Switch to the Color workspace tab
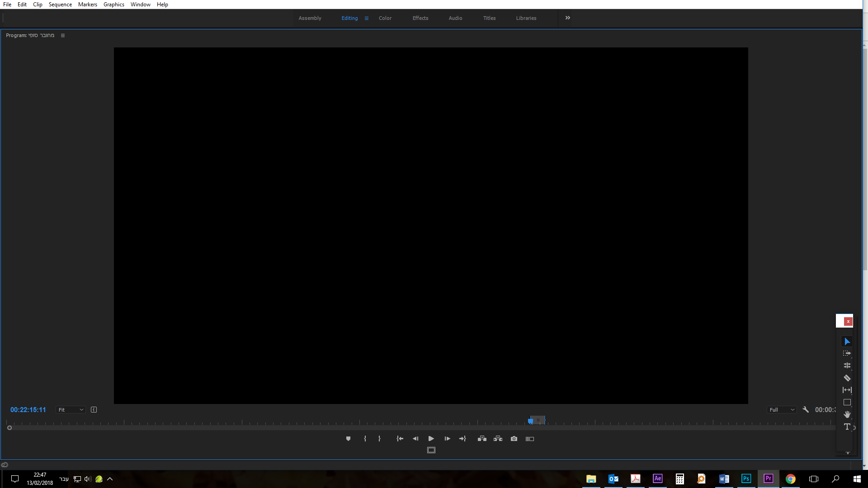 385,18
